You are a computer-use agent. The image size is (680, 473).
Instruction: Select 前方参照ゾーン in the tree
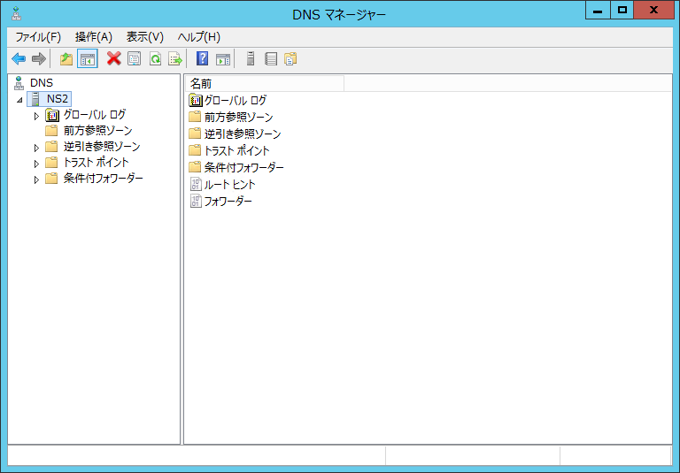(98, 130)
